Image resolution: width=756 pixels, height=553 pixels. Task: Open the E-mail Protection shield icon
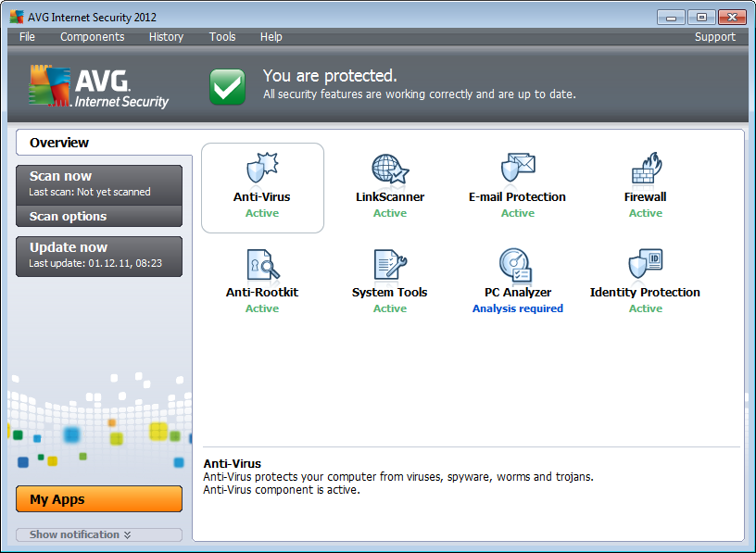pos(518,169)
